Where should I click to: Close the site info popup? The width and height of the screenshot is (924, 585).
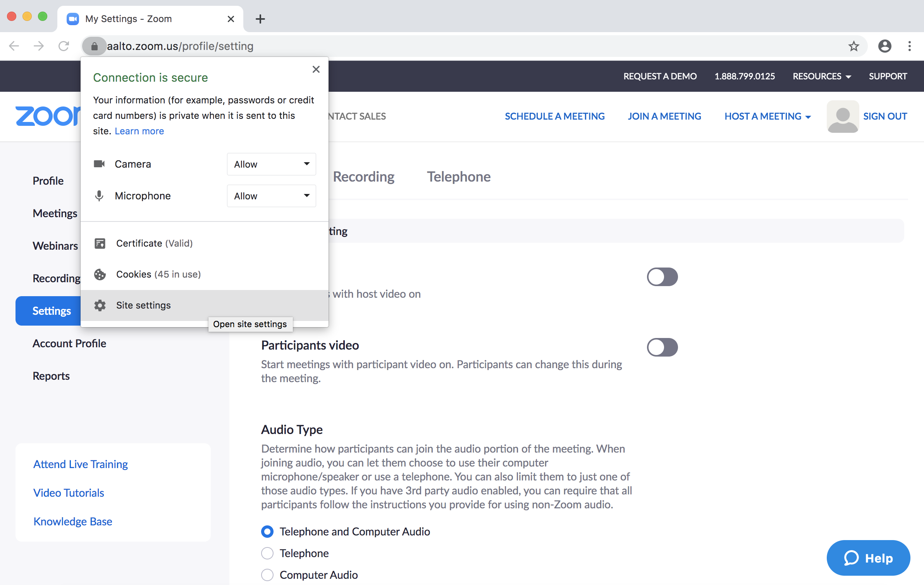[316, 69]
